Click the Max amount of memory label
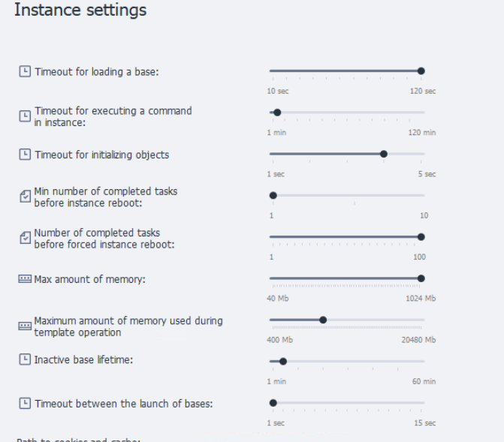The image size is (504, 442). pos(89,279)
